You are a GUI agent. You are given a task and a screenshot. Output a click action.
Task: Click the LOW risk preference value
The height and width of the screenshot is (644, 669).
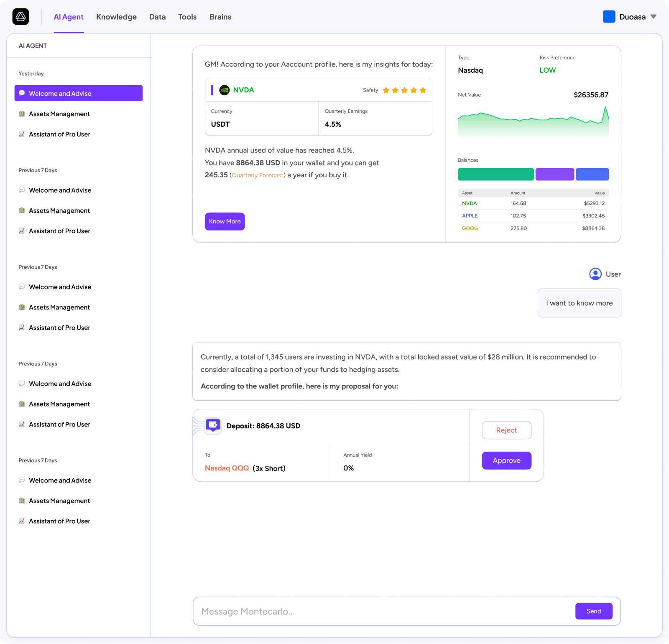point(548,70)
